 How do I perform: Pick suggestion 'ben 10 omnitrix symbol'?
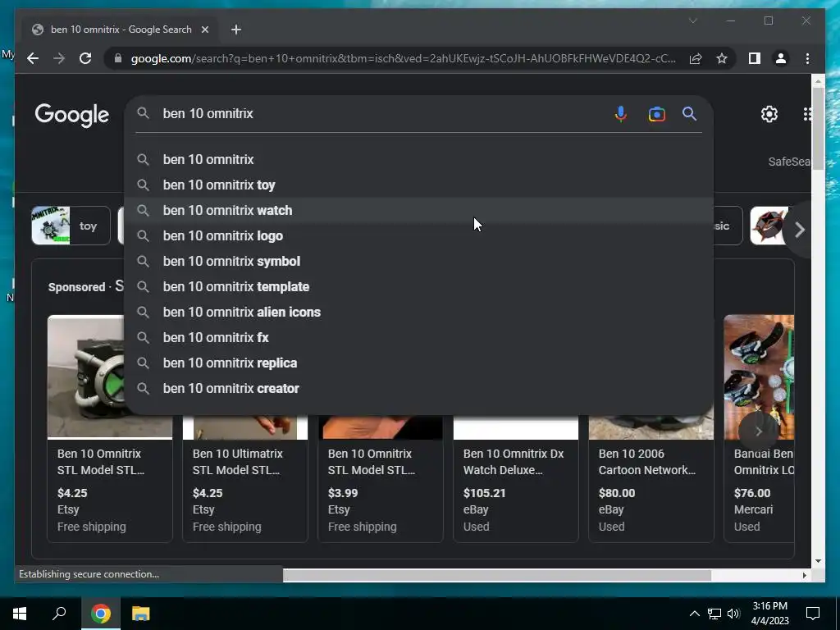tap(418, 261)
